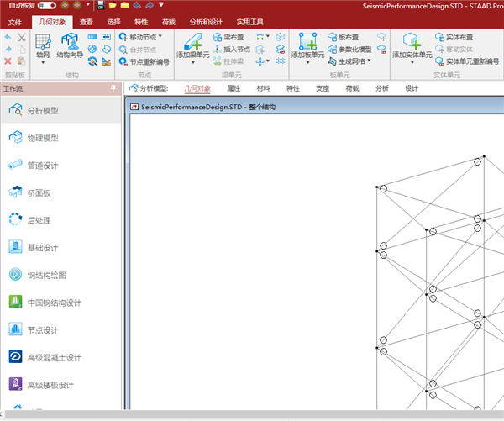The width and height of the screenshot is (504, 421).
Task: Click the triangle ruler measure icon in 结构 group
Action: tap(107, 61)
